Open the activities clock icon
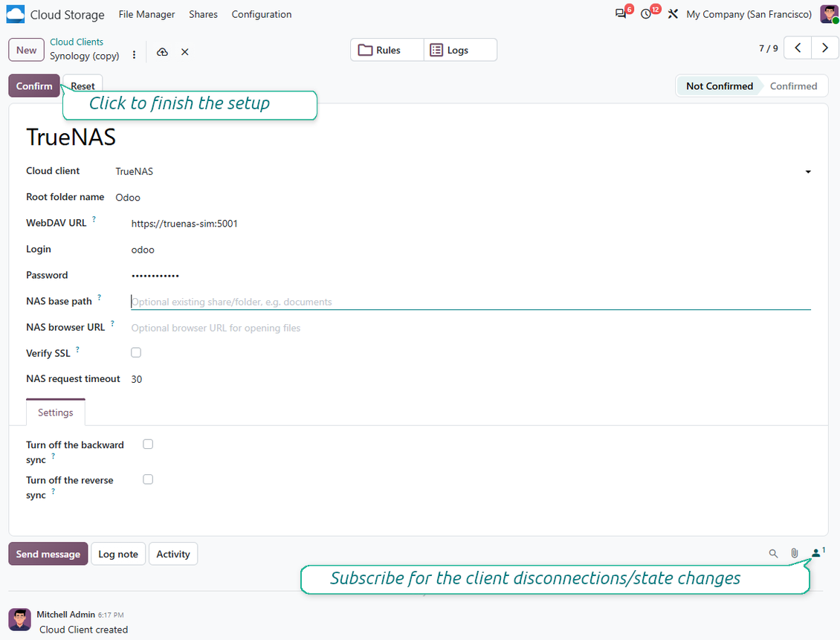 [647, 14]
